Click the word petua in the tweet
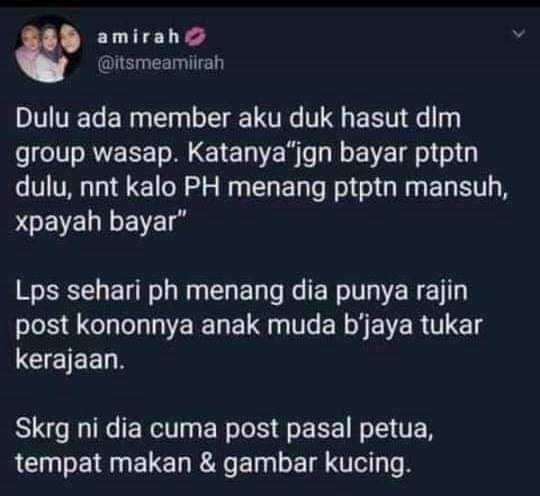Viewport: 540px width, 496px height. pos(396,429)
